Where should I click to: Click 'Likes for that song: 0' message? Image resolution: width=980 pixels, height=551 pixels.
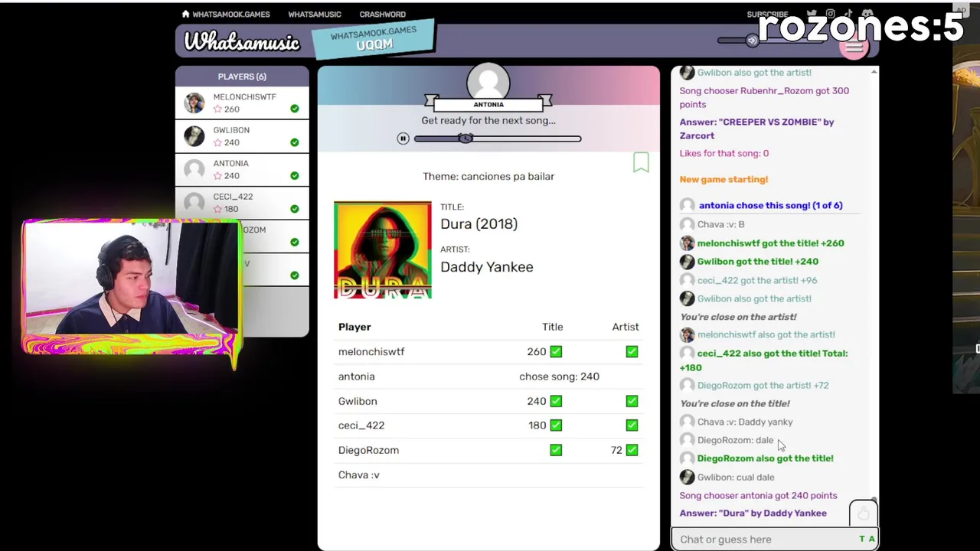point(724,153)
